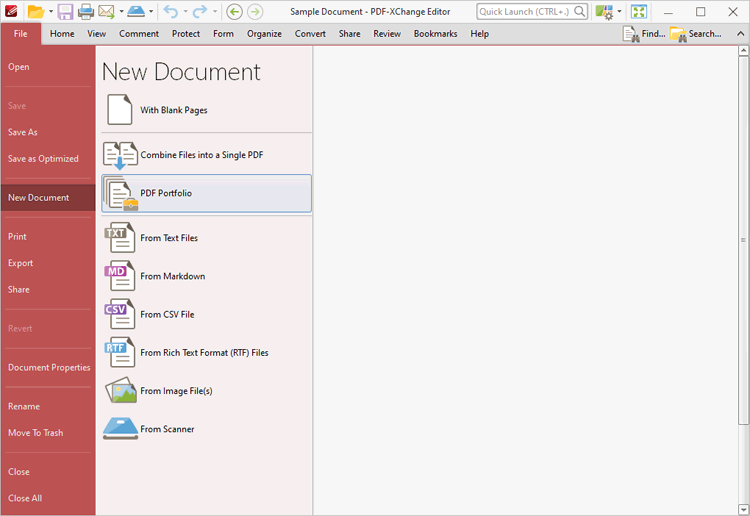Expand the Open folder dropdown arrow
The width and height of the screenshot is (750, 516).
(x=51, y=11)
